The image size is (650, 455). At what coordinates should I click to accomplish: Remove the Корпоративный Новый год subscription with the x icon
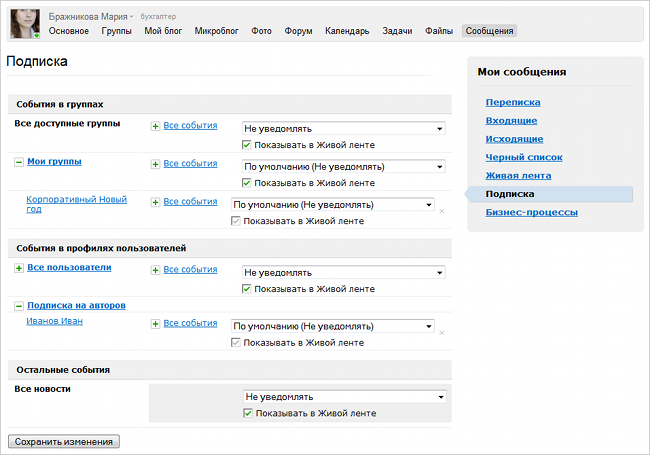pyautogui.click(x=442, y=211)
